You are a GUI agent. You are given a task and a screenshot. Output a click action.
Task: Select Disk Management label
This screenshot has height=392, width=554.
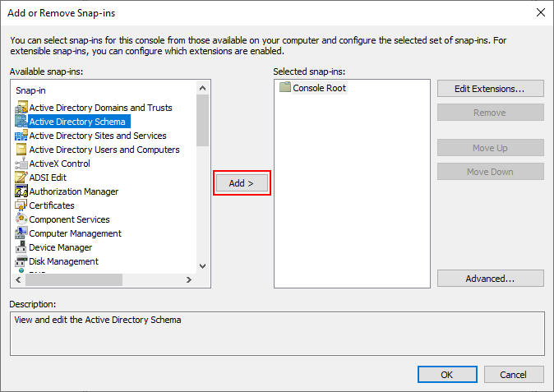tap(63, 261)
